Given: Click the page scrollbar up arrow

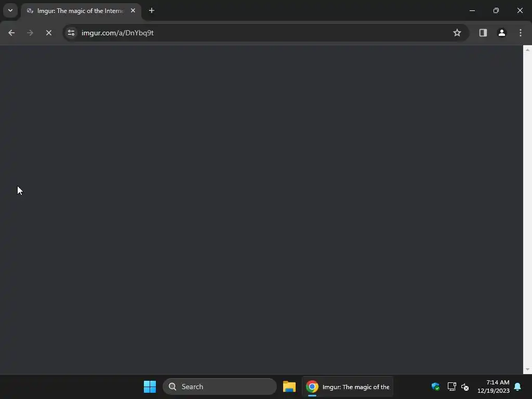Looking at the screenshot, I should click(527, 50).
